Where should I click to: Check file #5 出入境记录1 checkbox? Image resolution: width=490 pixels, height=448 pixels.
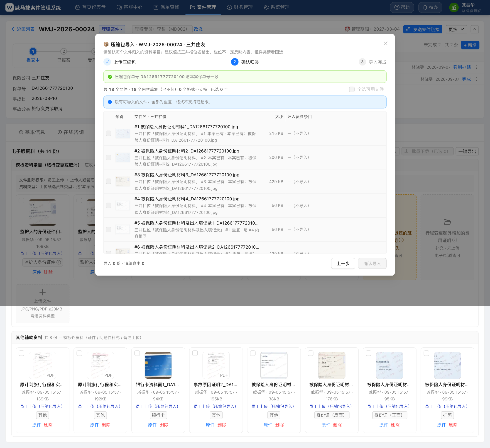point(108,230)
